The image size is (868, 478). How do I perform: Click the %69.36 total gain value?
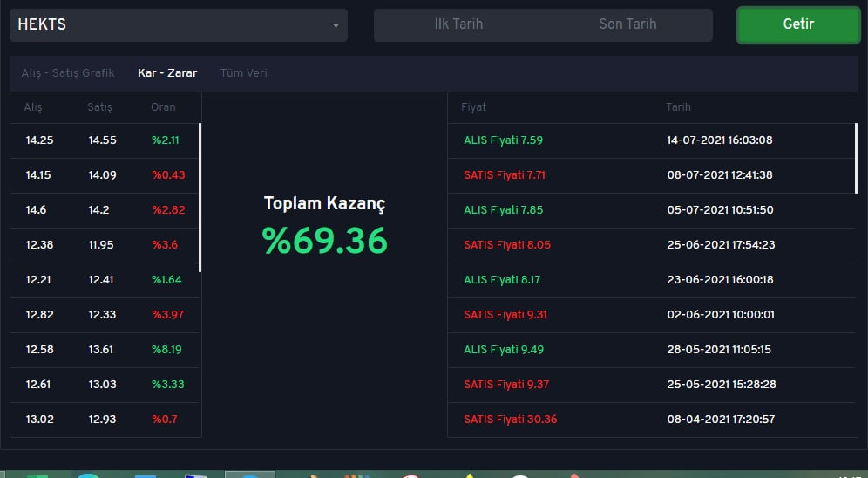pyautogui.click(x=325, y=241)
